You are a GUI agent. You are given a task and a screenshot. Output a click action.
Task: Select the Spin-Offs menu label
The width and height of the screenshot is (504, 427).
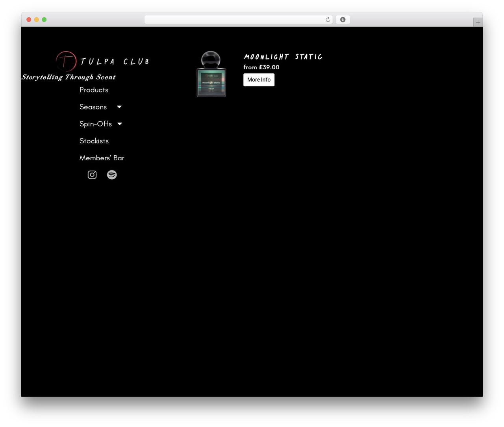(x=96, y=124)
